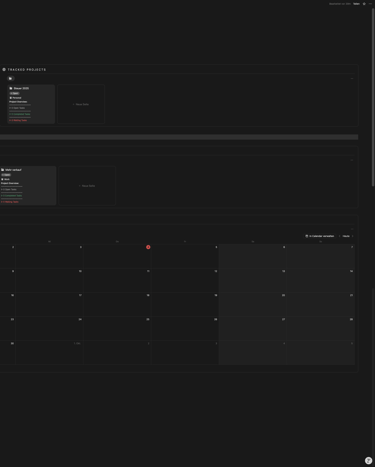Click calendar cell labeled 1. Okt.
The width and height of the screenshot is (375, 467).
pyautogui.click(x=49, y=353)
